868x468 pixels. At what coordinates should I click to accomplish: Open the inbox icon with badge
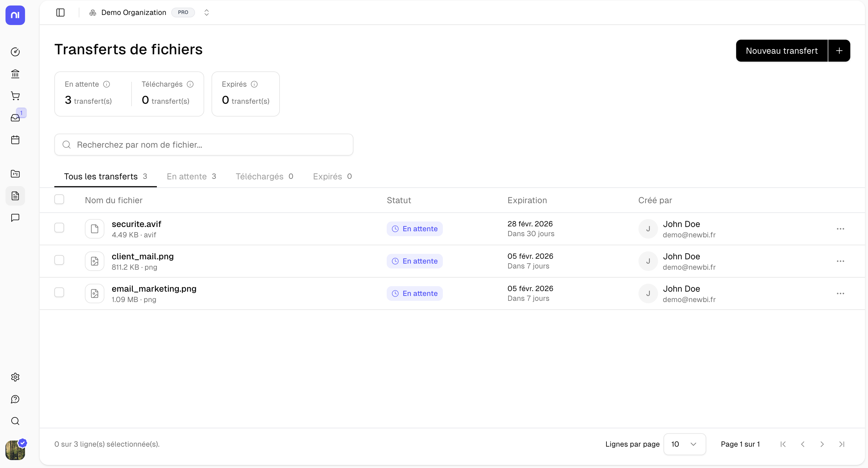(x=15, y=117)
